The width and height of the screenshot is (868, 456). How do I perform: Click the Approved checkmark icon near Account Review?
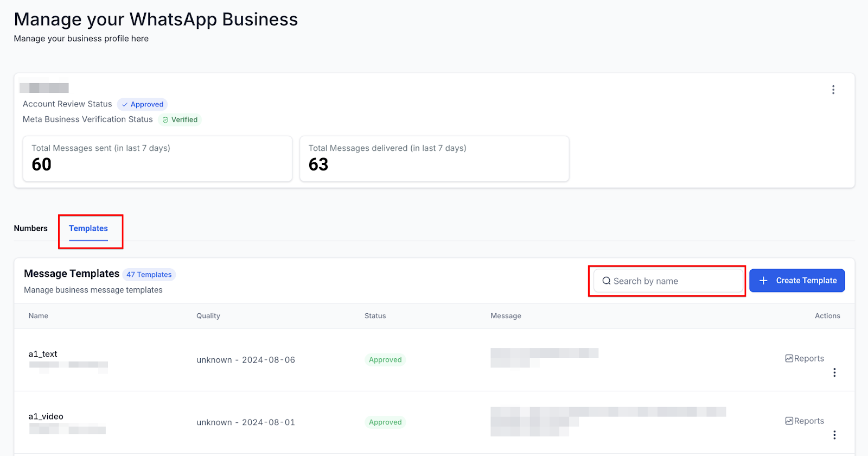(125, 105)
